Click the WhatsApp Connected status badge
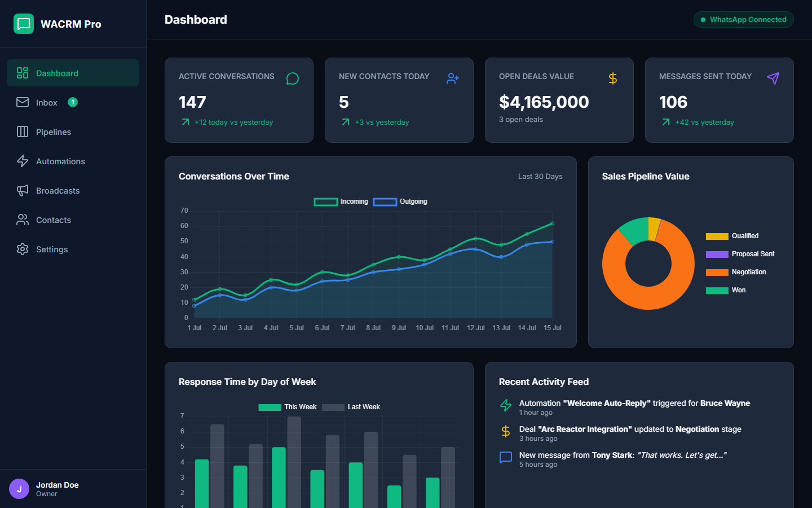812x508 pixels. coord(743,19)
